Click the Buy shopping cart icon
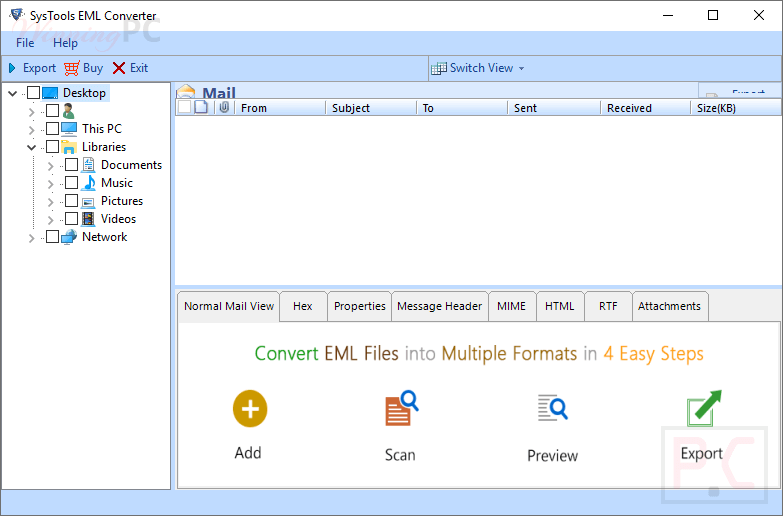783x516 pixels. point(71,68)
